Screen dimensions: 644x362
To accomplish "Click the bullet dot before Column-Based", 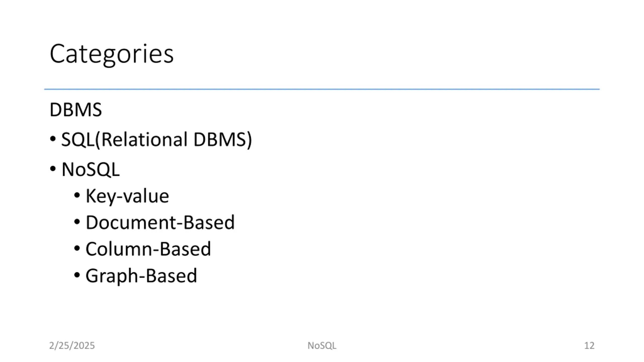I will click(x=77, y=248).
